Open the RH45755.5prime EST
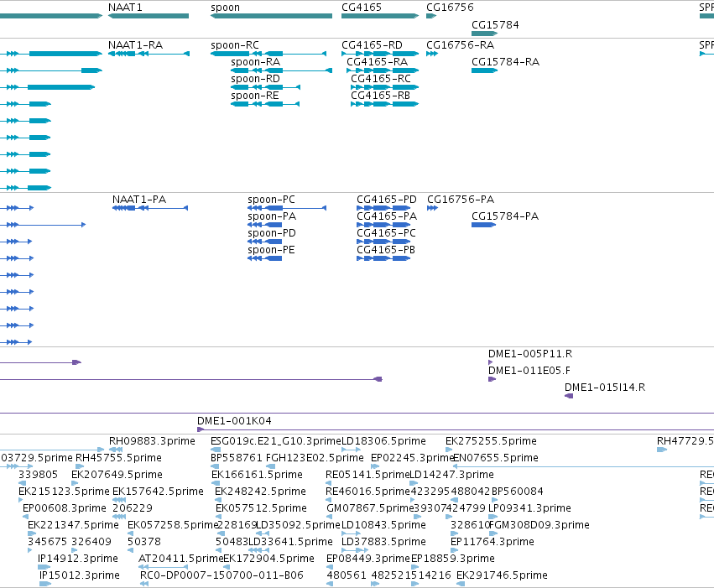 coord(80,466)
